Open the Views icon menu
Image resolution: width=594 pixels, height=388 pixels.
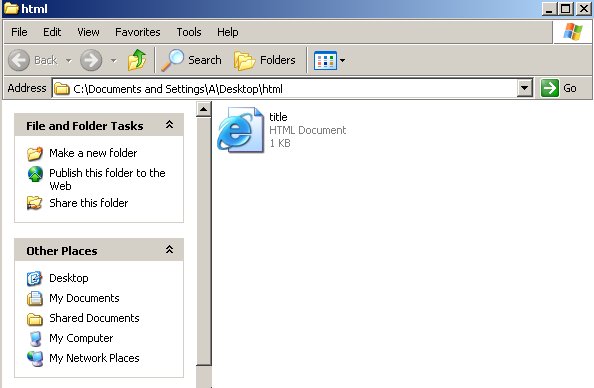point(325,60)
